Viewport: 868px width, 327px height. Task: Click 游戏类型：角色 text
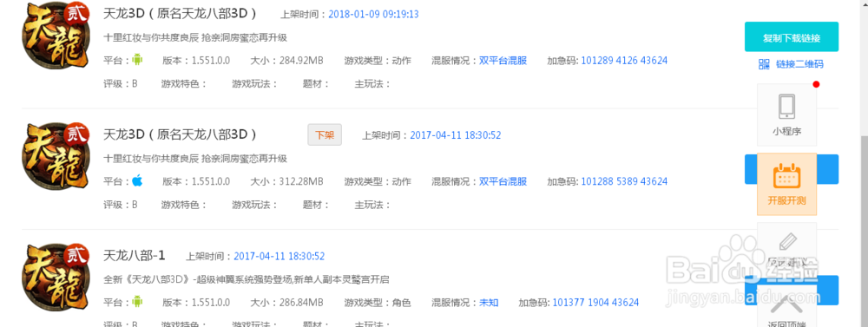pos(378,303)
